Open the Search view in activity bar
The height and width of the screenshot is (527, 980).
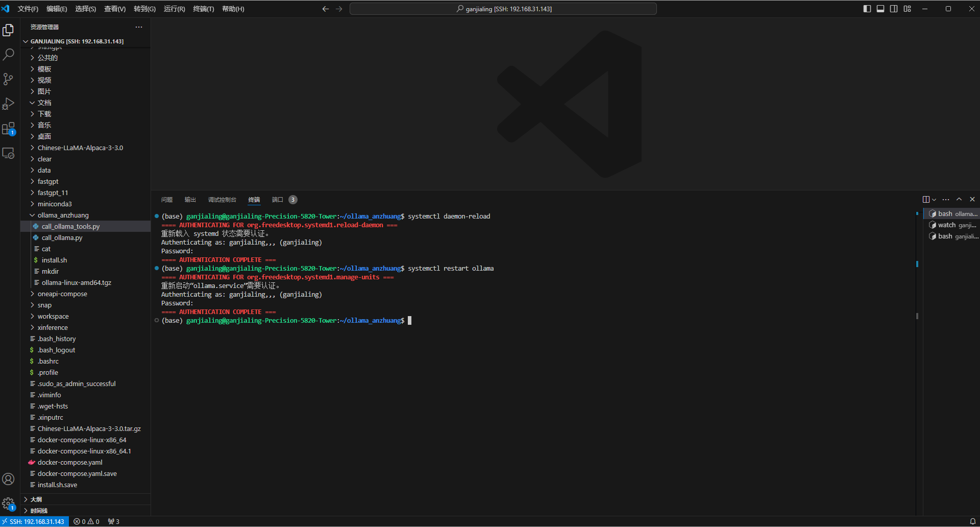[8, 54]
